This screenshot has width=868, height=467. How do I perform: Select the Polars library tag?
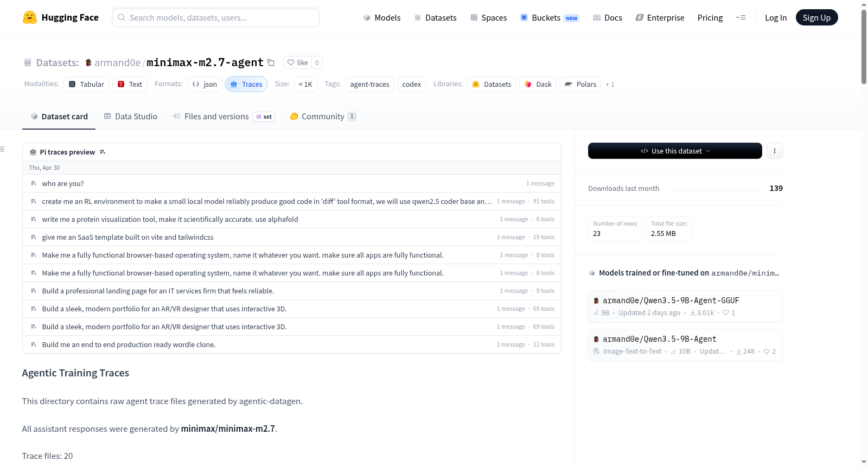(580, 84)
